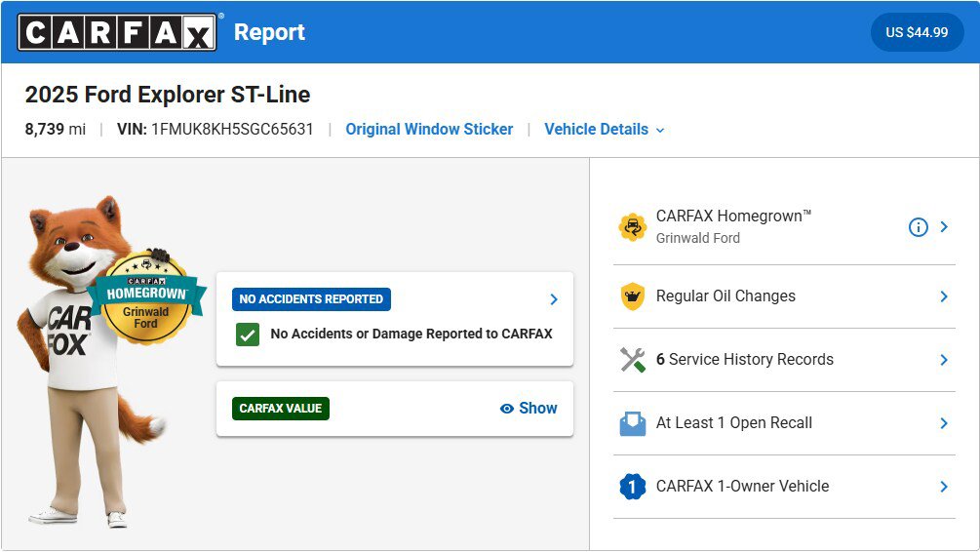
Task: Click No Accidents or Damage Reported text
Action: [x=412, y=334]
